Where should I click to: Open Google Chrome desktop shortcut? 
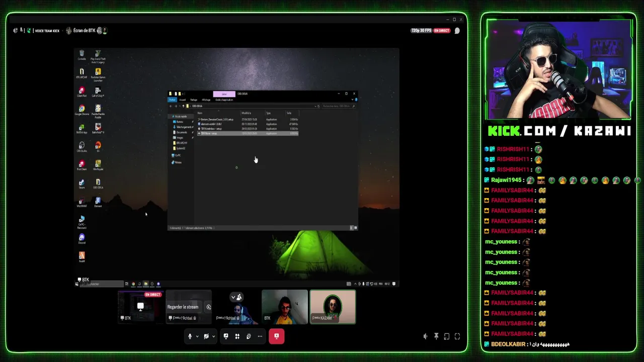click(x=82, y=110)
